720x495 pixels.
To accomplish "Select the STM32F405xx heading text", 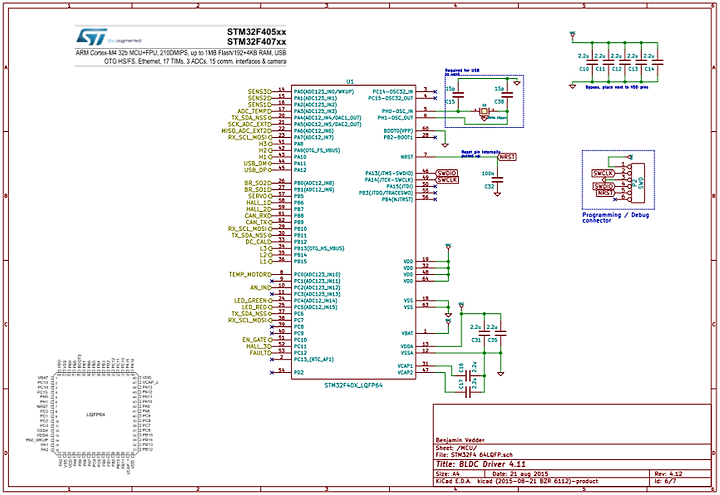I will tap(256, 32).
